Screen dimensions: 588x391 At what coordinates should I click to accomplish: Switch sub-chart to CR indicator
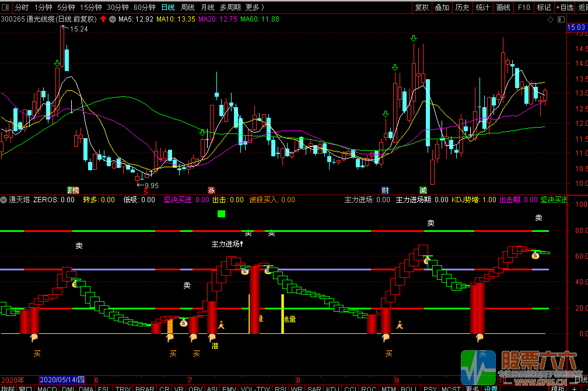click(164, 388)
